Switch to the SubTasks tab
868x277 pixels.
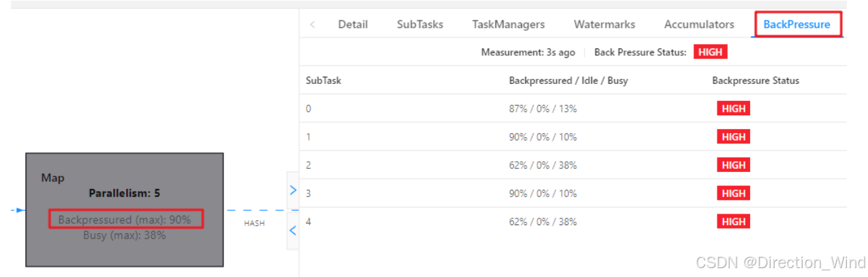[420, 25]
